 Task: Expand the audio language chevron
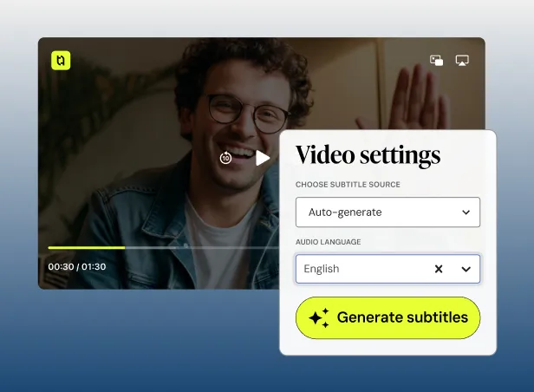(x=466, y=269)
